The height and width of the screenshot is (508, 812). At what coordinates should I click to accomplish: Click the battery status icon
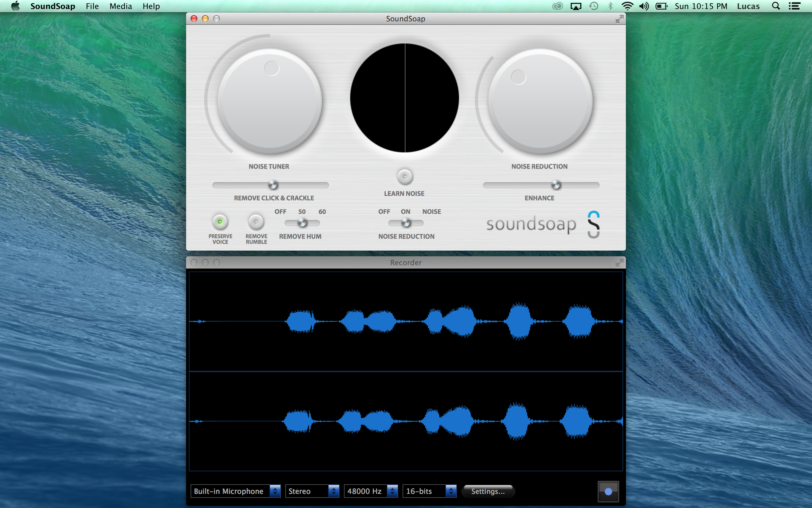pyautogui.click(x=661, y=6)
